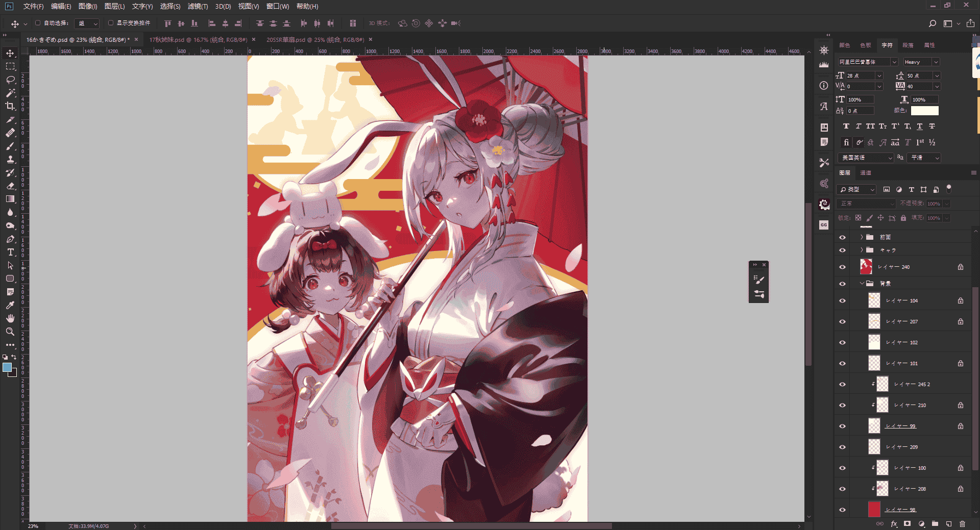The width and height of the screenshot is (980, 530).
Task: Expand the キャラ layer group
Action: (862, 250)
